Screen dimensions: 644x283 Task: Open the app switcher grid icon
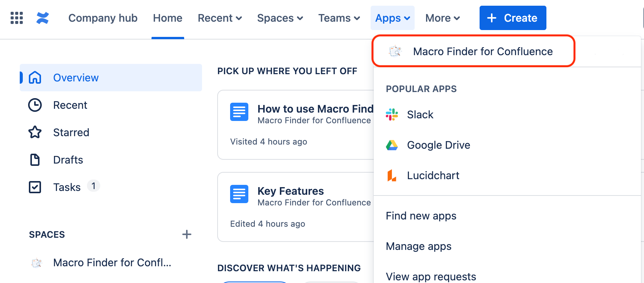17,18
